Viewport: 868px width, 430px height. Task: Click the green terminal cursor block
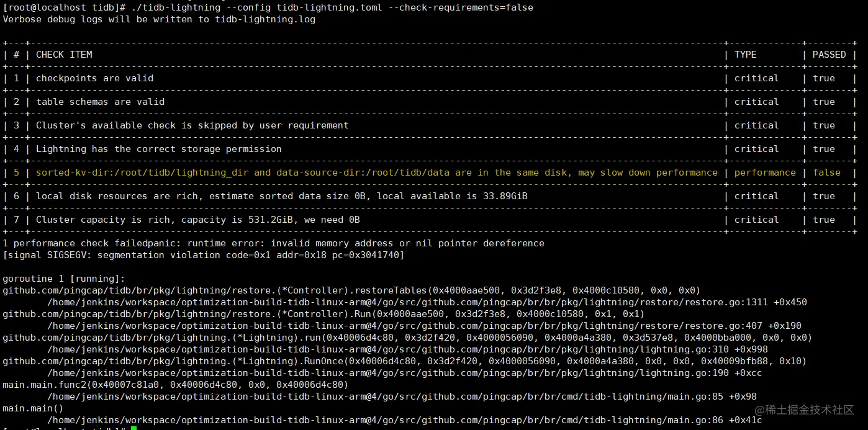click(133, 428)
